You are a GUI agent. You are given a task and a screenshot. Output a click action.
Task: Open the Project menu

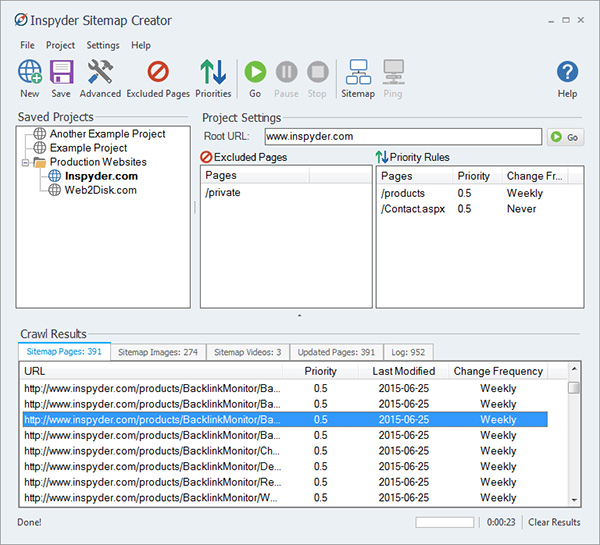(60, 45)
